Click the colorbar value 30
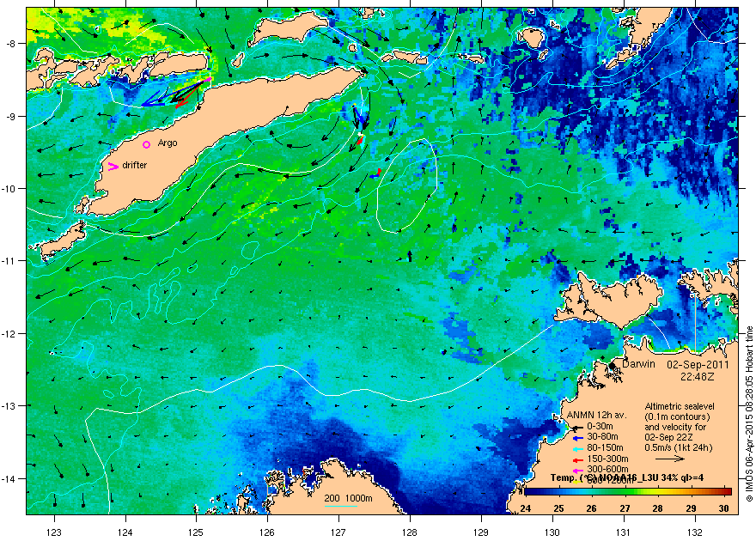Viewport: 756px width, 541px height. coord(723,508)
